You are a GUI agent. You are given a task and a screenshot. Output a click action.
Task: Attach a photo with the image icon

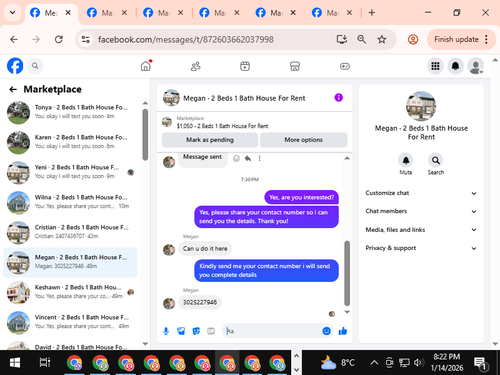pos(181,331)
